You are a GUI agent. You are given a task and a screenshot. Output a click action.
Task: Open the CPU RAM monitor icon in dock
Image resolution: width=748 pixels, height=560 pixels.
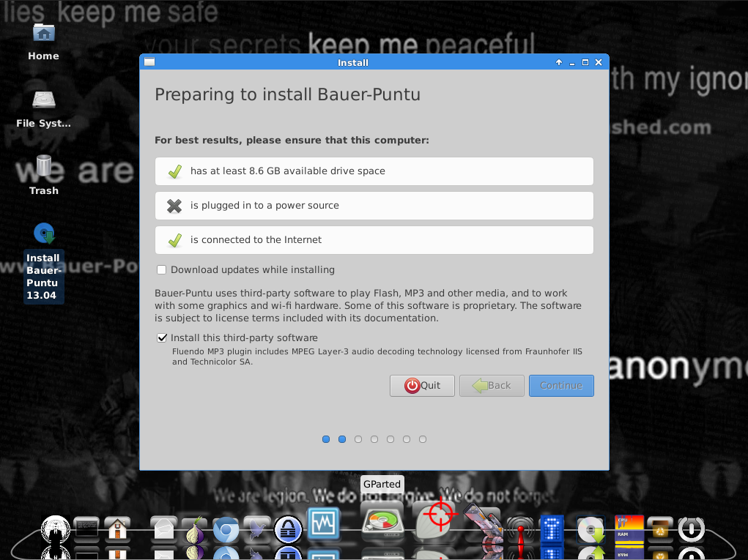pyautogui.click(x=629, y=529)
